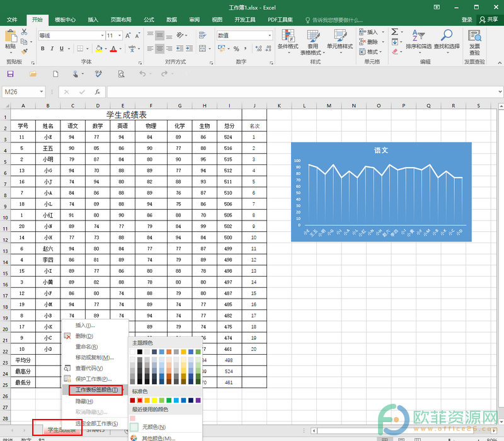Open Conditional Formatting (条件格式)

click(x=288, y=42)
